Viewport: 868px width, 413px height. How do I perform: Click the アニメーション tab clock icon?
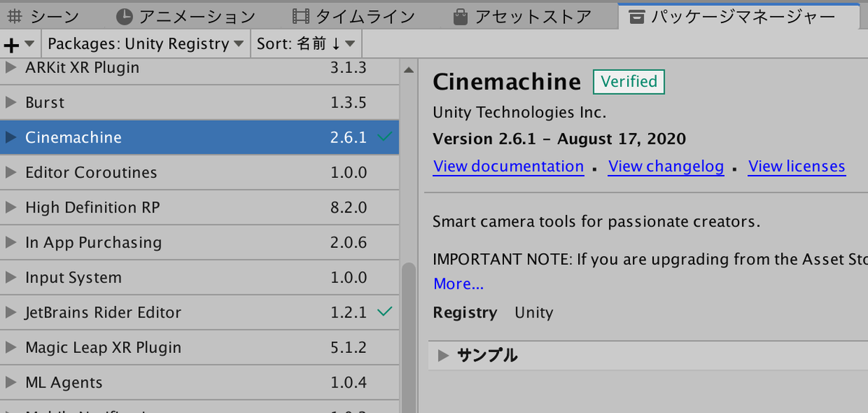[124, 16]
